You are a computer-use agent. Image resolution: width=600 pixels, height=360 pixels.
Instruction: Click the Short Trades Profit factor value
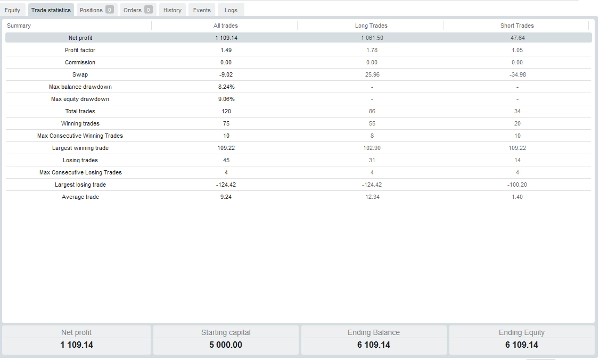[517, 50]
